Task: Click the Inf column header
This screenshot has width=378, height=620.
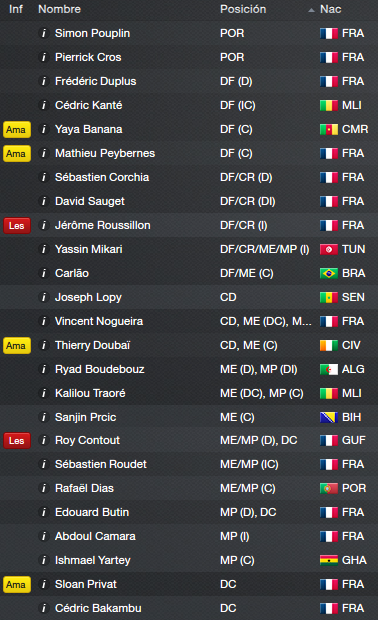Action: point(16,9)
